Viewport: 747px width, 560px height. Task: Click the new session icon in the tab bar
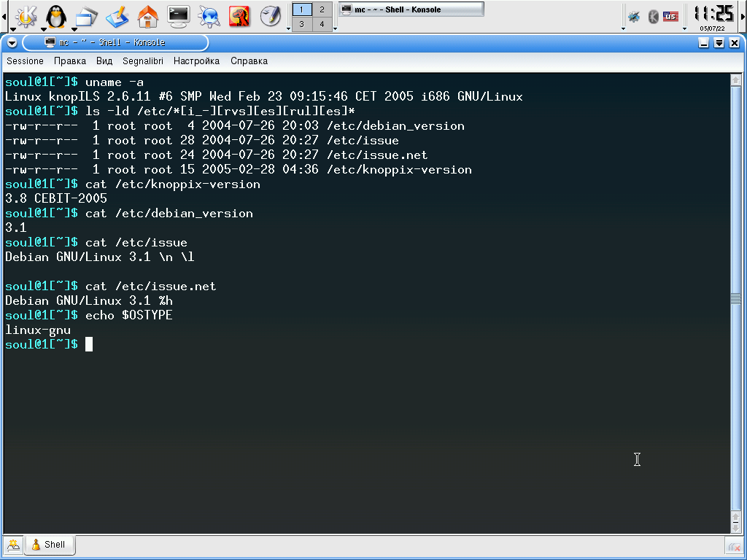(x=13, y=545)
